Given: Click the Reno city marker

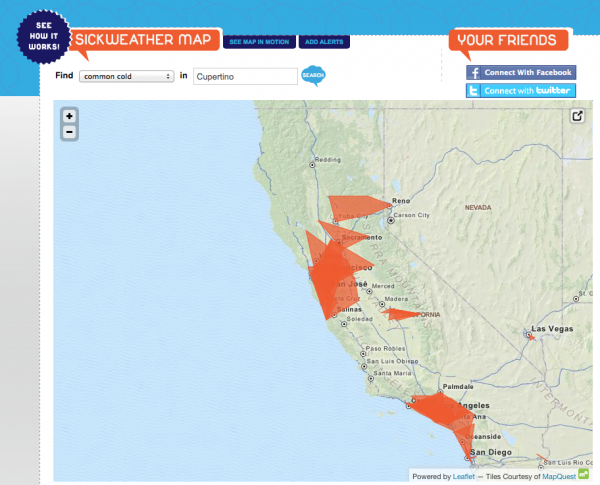Looking at the screenshot, I should [x=390, y=206].
